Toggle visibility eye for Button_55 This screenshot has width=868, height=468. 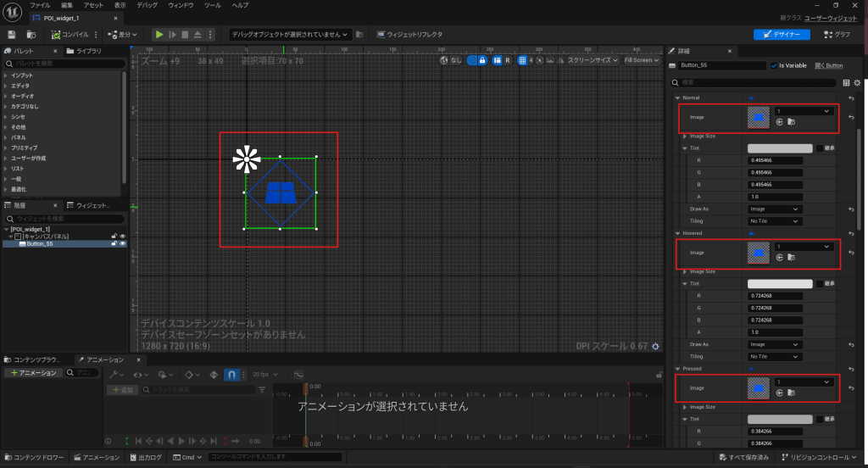pos(122,243)
